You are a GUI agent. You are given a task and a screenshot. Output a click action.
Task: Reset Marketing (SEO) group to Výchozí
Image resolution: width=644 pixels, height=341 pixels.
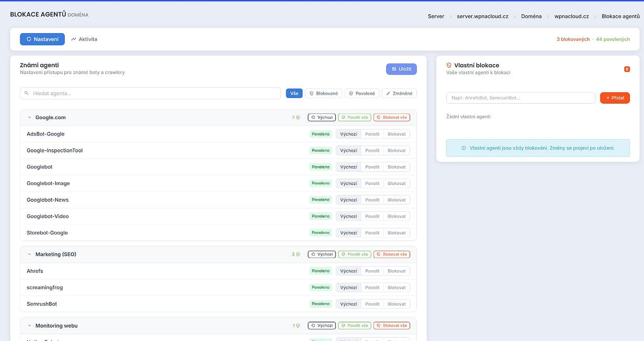pos(322,254)
